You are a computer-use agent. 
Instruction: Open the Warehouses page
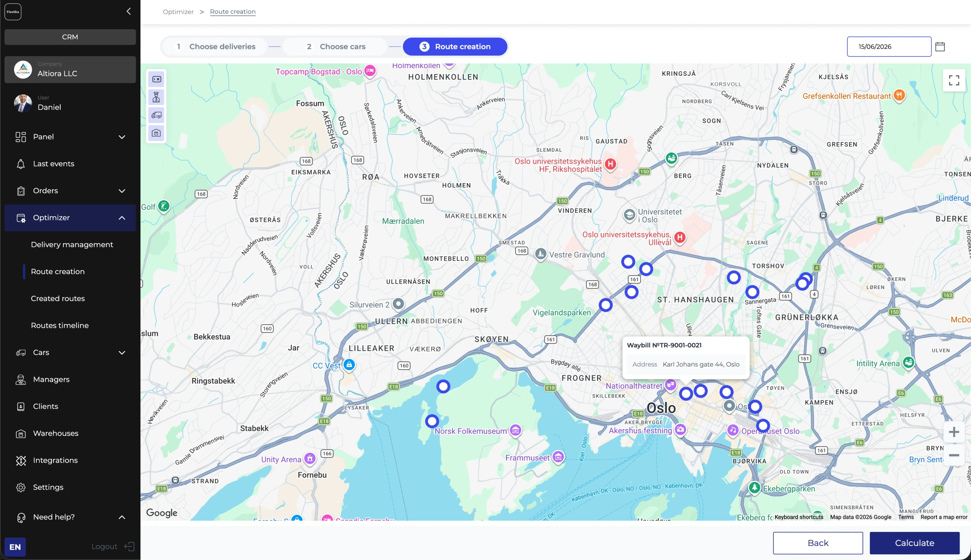(70, 433)
